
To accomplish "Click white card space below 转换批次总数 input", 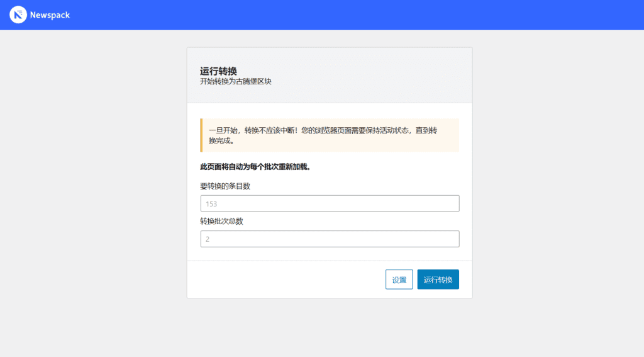I will point(330,254).
